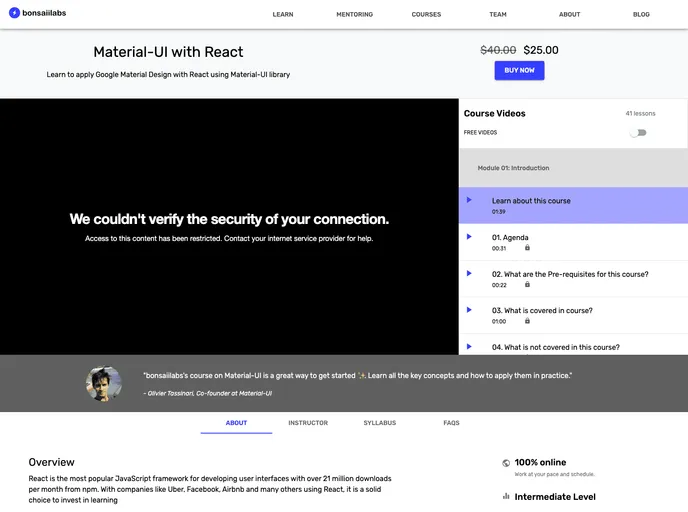This screenshot has width=688, height=512.
Task: Click the crossed-out $40.00 price
Action: 498,50
